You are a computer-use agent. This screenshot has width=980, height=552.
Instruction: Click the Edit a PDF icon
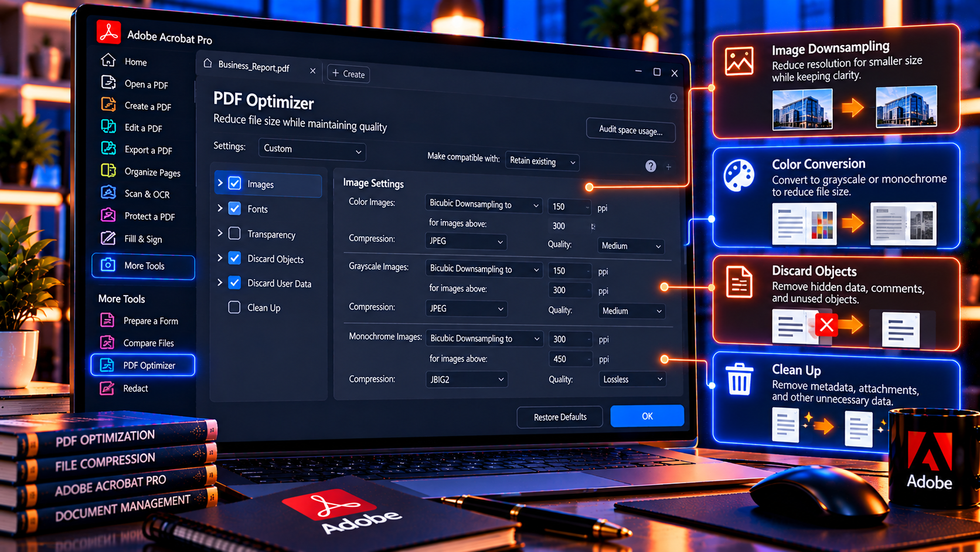point(108,126)
